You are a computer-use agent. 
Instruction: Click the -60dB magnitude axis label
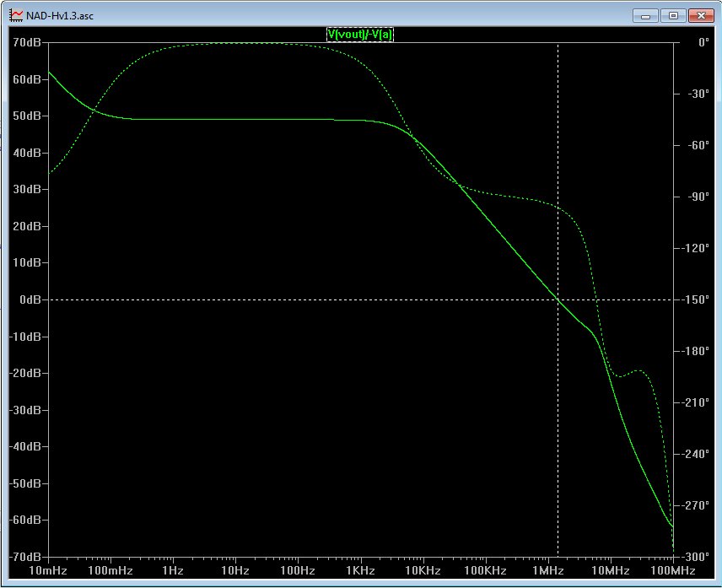click(x=25, y=520)
